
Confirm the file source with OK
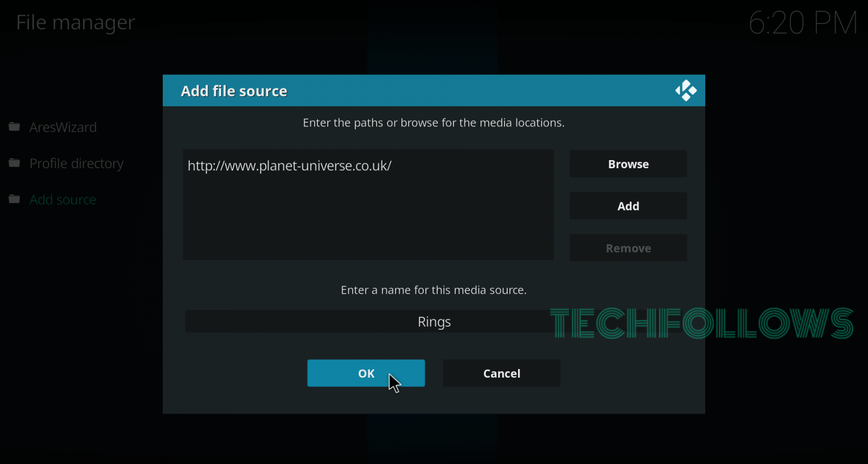(x=366, y=373)
